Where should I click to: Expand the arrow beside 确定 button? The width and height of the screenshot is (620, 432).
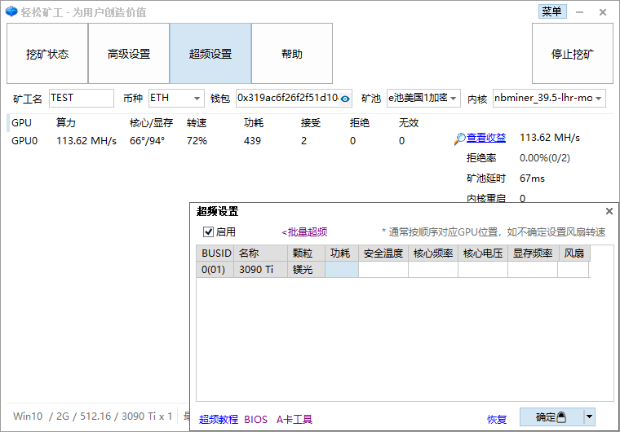coord(590,417)
